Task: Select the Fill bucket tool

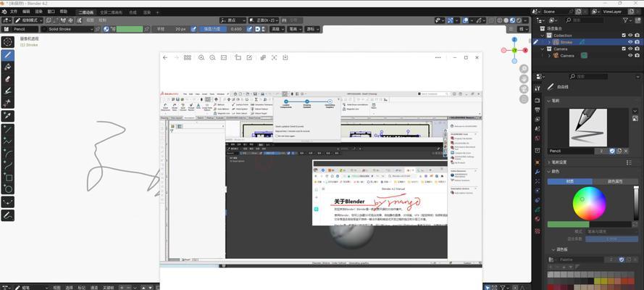Action: pyautogui.click(x=8, y=67)
